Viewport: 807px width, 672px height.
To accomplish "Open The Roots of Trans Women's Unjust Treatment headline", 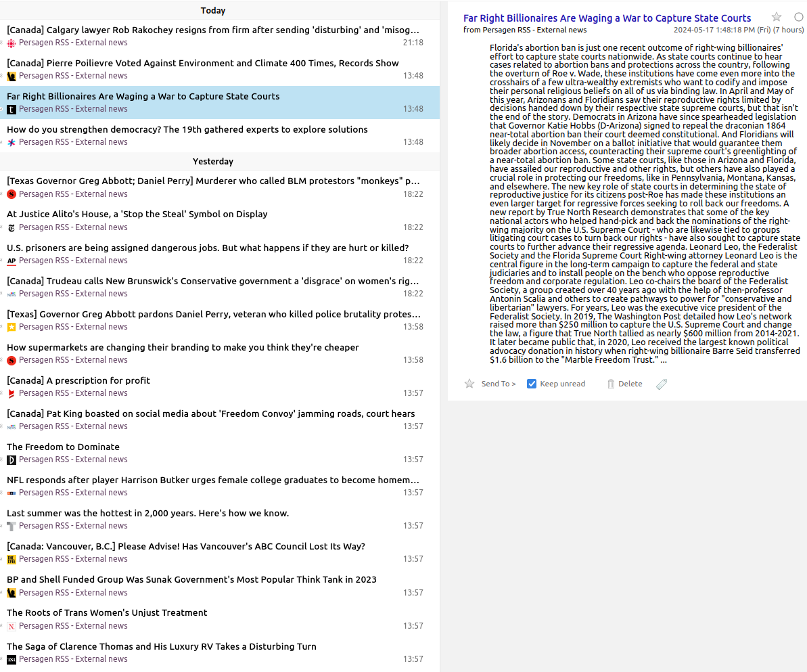I will point(107,612).
